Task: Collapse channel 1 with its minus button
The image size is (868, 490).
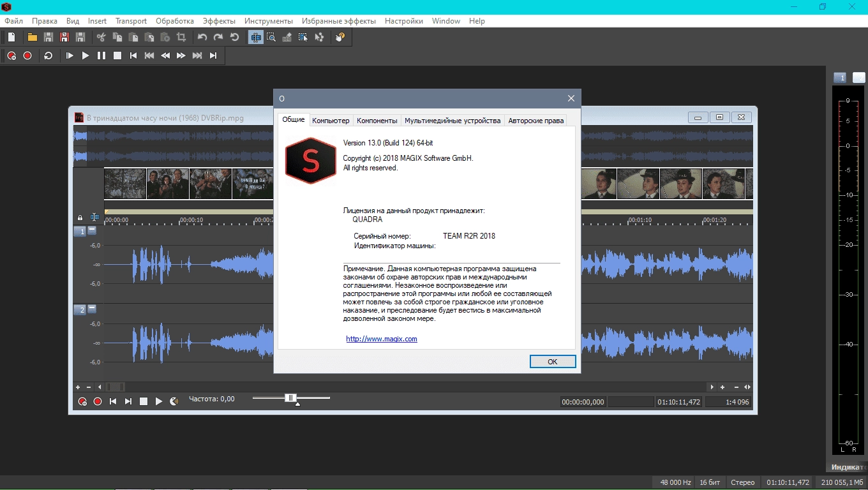Action: click(x=92, y=230)
